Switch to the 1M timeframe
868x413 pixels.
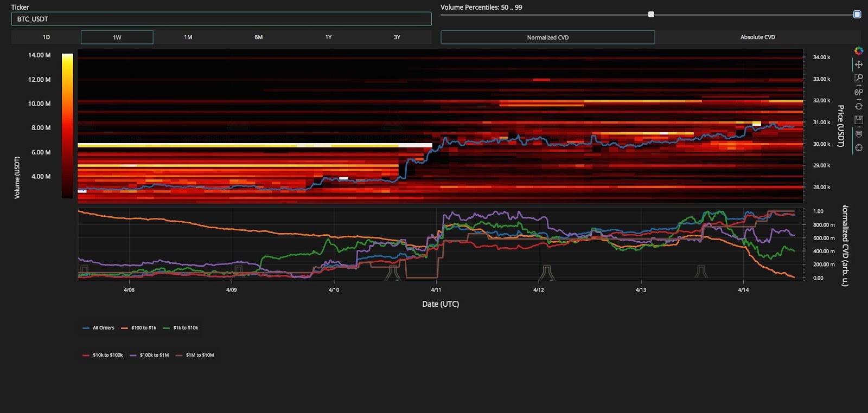point(188,37)
